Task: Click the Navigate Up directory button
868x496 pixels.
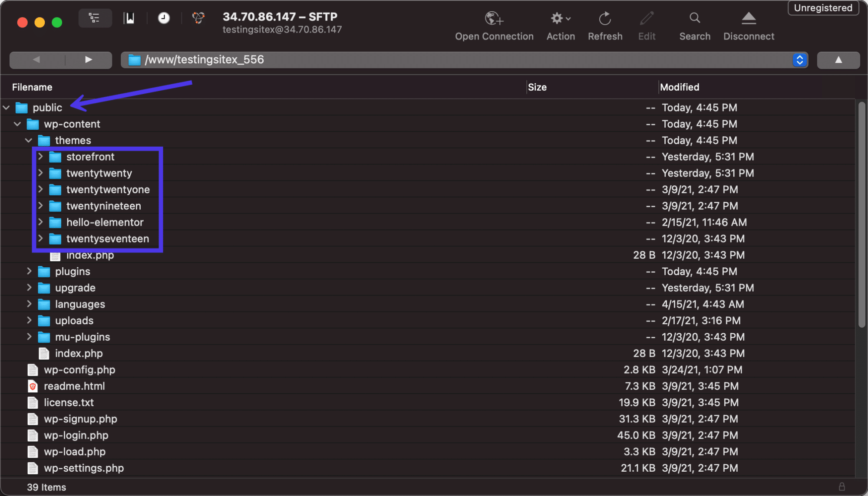Action: pos(839,59)
